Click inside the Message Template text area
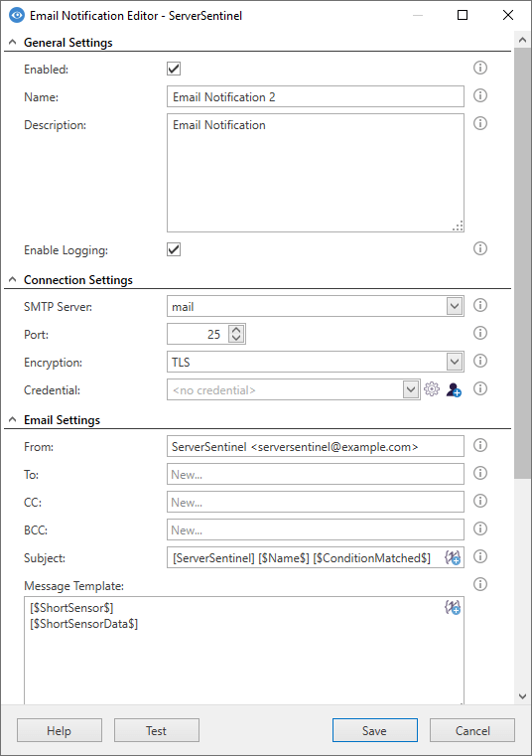Image resolution: width=532 pixels, height=756 pixels. pyautogui.click(x=244, y=651)
